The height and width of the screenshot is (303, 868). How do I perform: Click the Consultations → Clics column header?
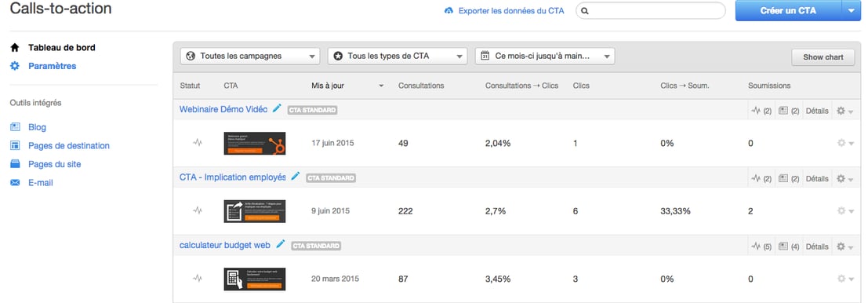click(x=522, y=86)
